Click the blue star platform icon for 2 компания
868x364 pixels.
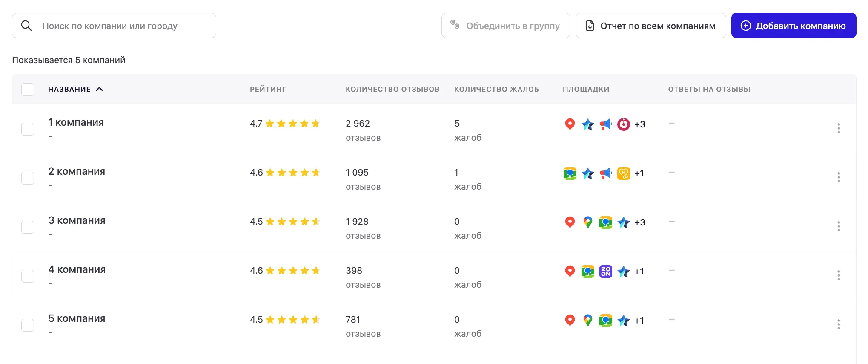click(x=587, y=173)
